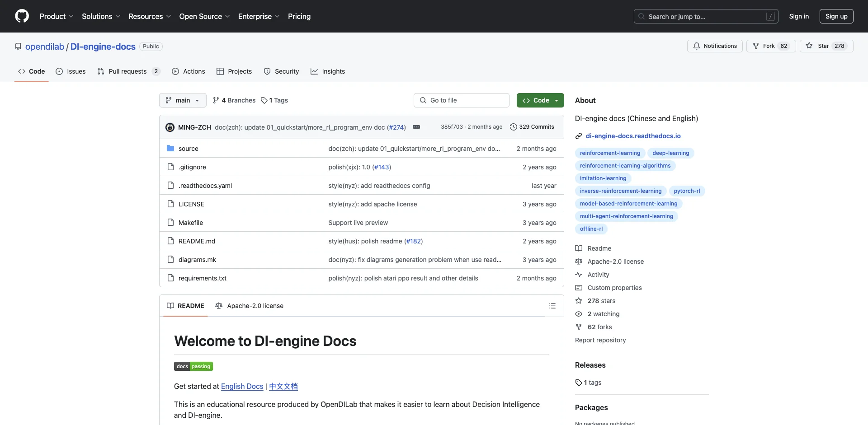Image resolution: width=868 pixels, height=425 pixels.
Task: View the 4 Branches list
Action: click(234, 100)
